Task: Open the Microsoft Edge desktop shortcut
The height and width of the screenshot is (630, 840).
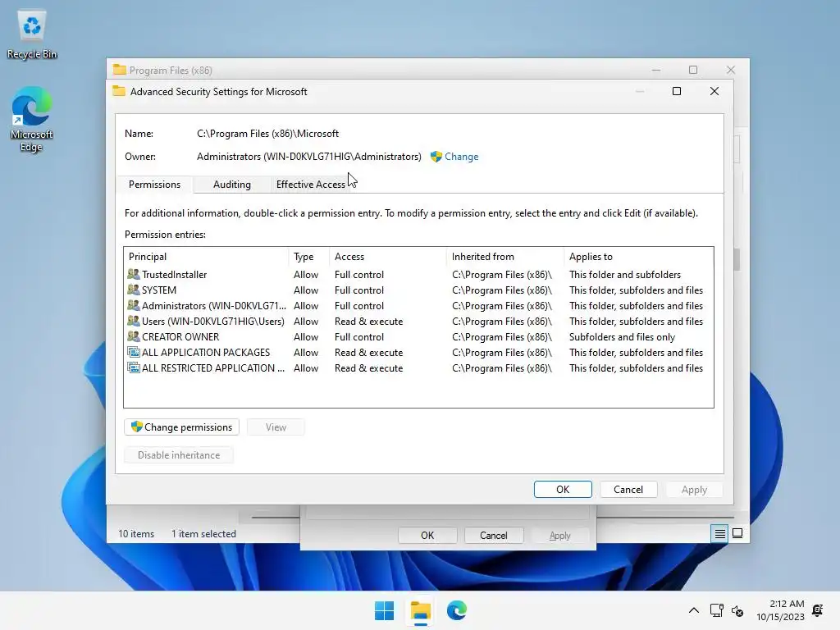Action: pos(32,119)
